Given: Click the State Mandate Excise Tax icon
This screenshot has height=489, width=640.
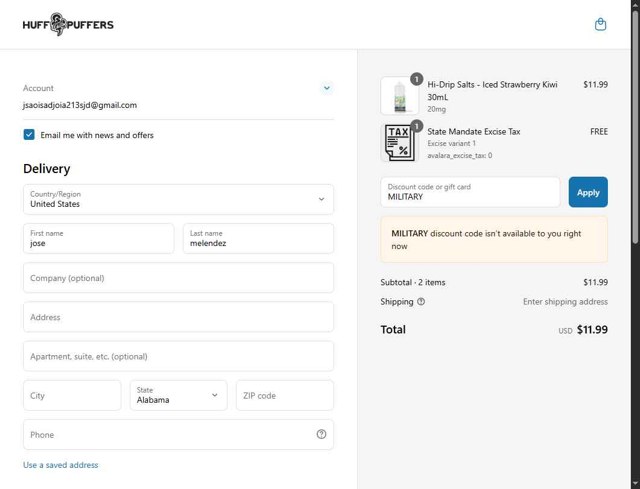Looking at the screenshot, I should 399,142.
